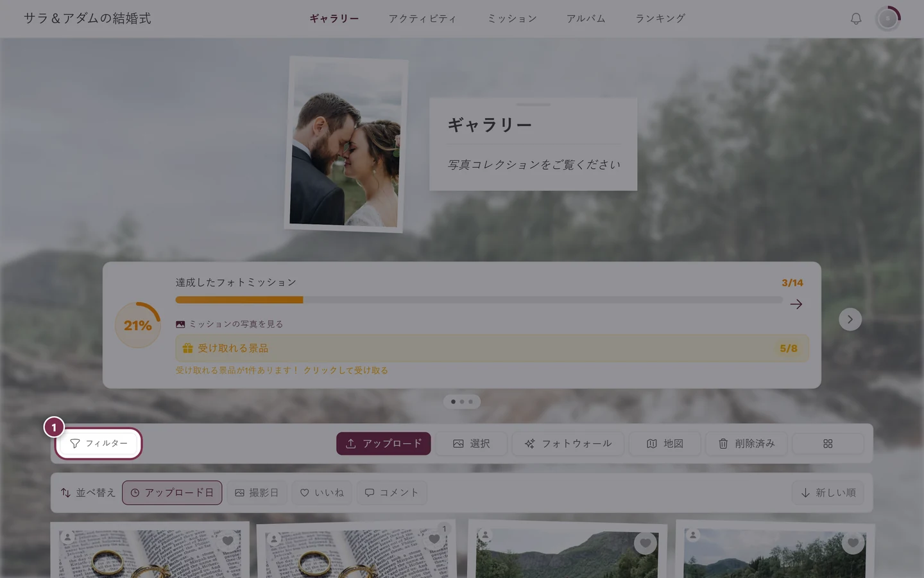Click uploader avatar on first ring photo
924x578 pixels.
click(68, 538)
